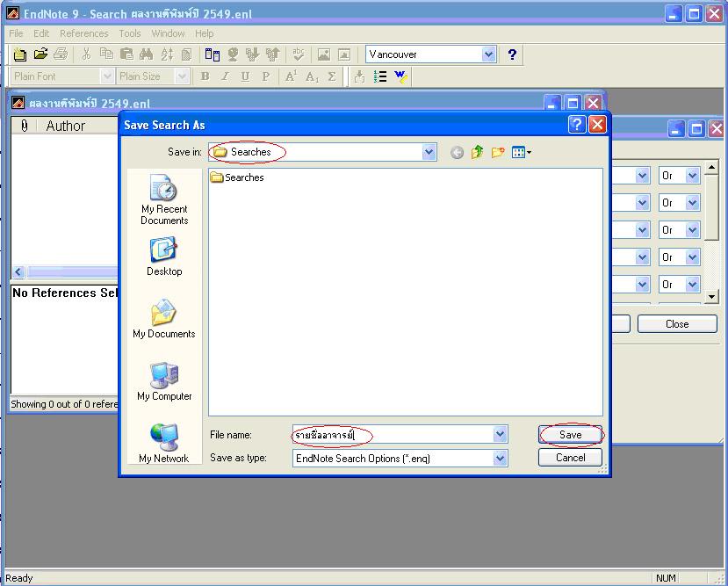Viewport: 728px width, 586px height.
Task: Click the Save dialog's question mark help button
Action: [577, 125]
